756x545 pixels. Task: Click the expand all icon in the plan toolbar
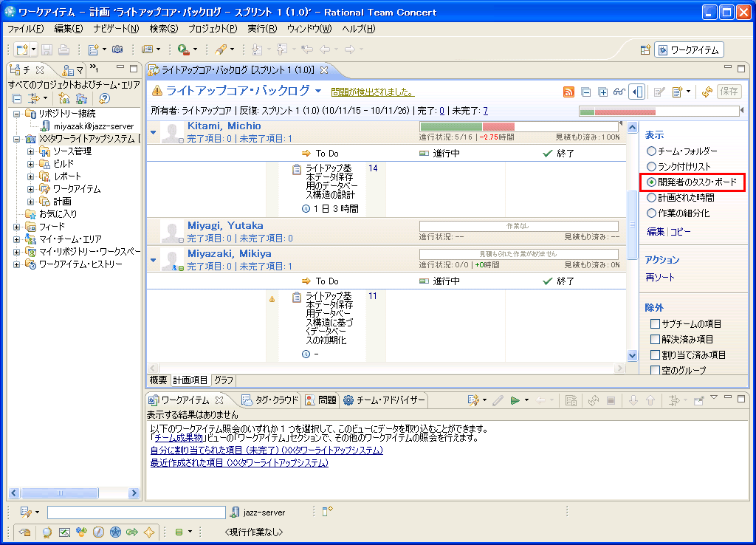click(602, 92)
